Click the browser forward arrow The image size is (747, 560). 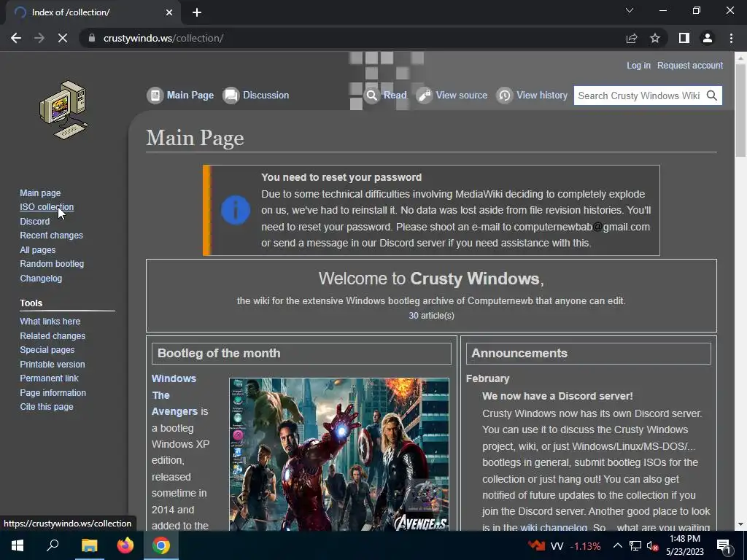39,38
